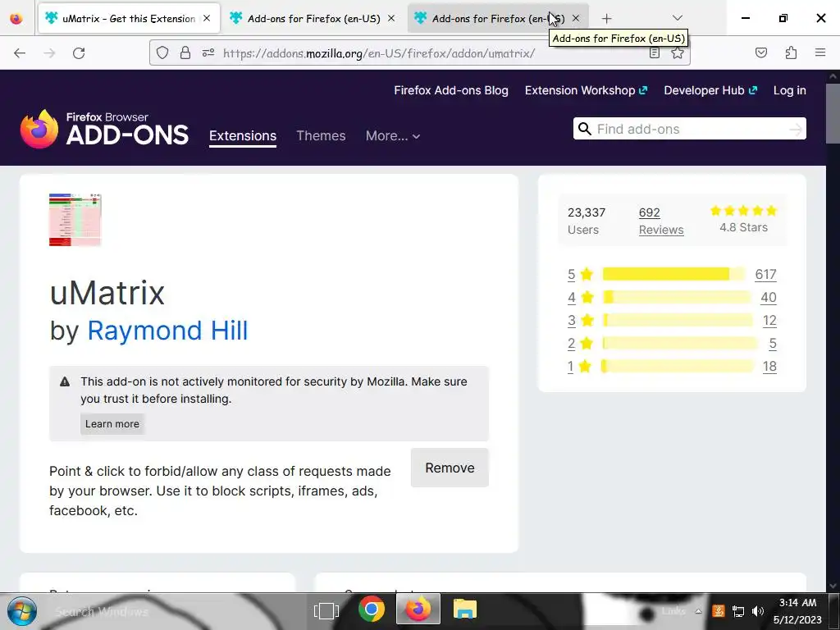
Task: Open tracking protection shield icon
Action: [x=162, y=53]
